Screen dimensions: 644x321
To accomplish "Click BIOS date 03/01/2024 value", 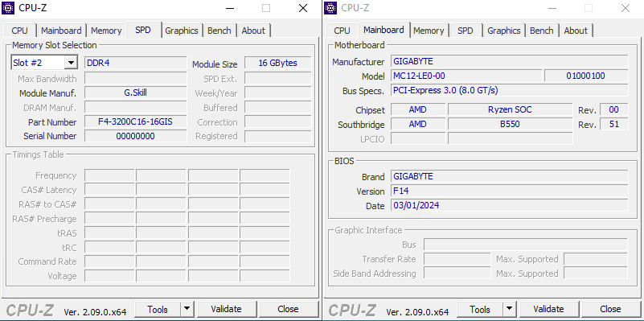I will [x=509, y=205].
